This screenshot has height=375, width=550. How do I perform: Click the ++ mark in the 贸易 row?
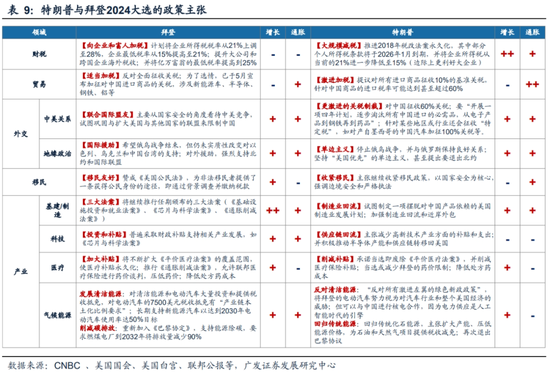click(x=532, y=84)
